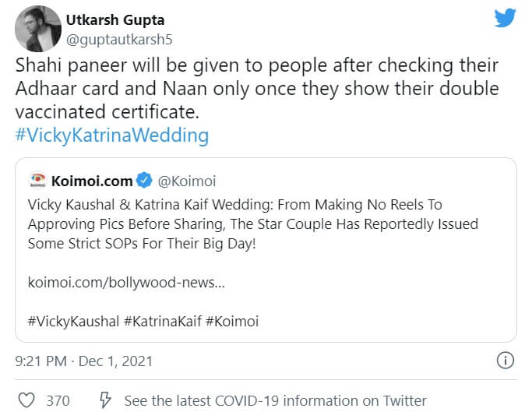Open Koimoi.com profile avatar
Image resolution: width=532 pixels, height=419 pixels.
tap(36, 181)
